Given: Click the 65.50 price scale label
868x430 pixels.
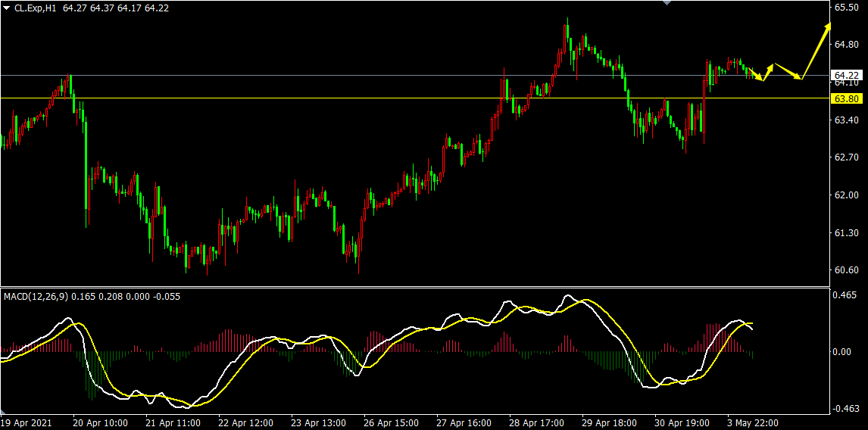Looking at the screenshot, I should click(846, 8).
